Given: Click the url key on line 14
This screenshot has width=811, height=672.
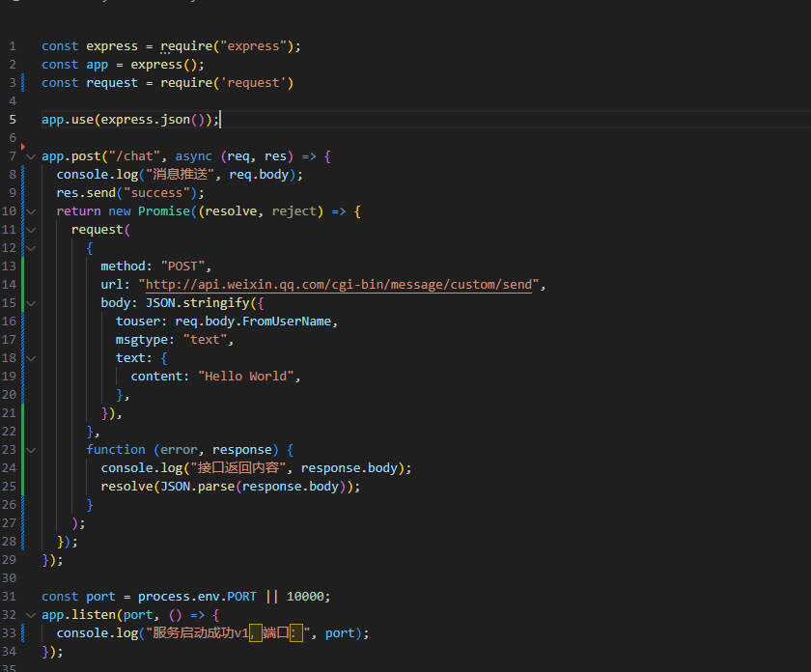Looking at the screenshot, I should point(112,285).
